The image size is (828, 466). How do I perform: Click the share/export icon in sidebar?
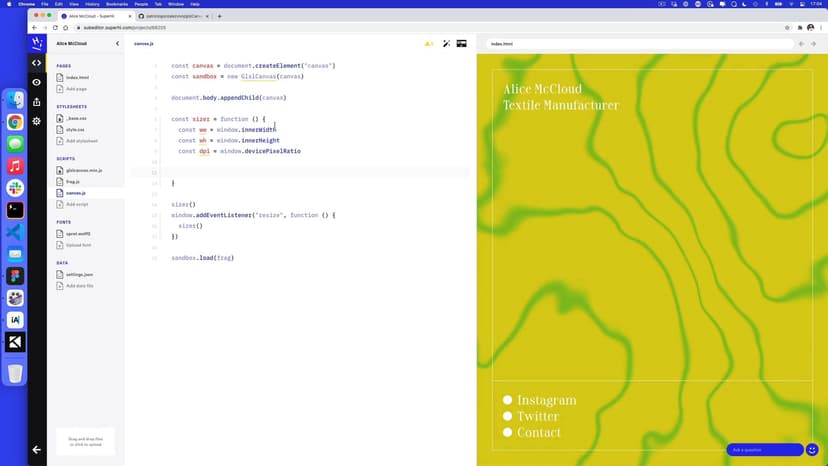click(x=37, y=101)
